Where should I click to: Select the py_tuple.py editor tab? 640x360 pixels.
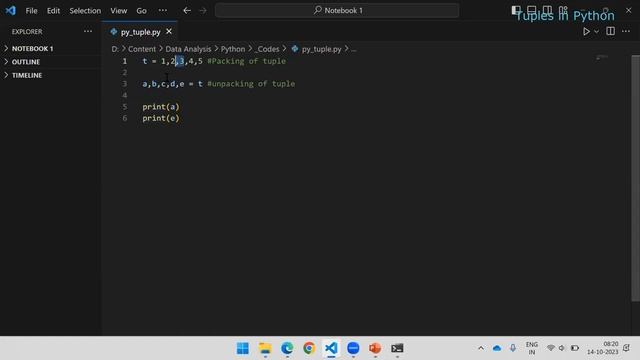[x=140, y=32]
